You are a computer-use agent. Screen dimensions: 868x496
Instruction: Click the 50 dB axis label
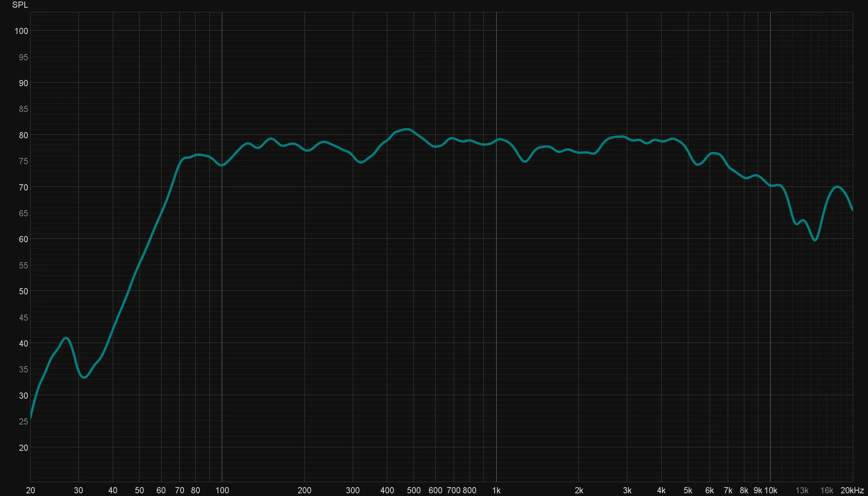tap(23, 291)
